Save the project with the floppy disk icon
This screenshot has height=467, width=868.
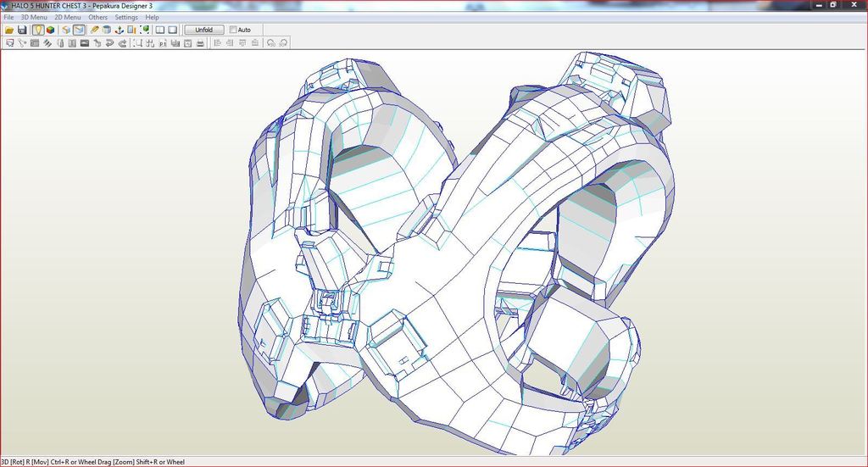[x=22, y=30]
